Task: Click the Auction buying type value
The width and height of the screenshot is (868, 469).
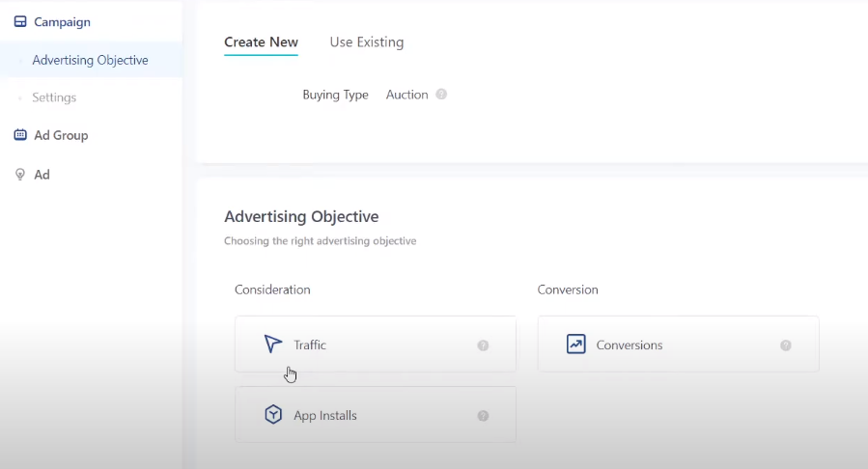Action: tap(406, 95)
